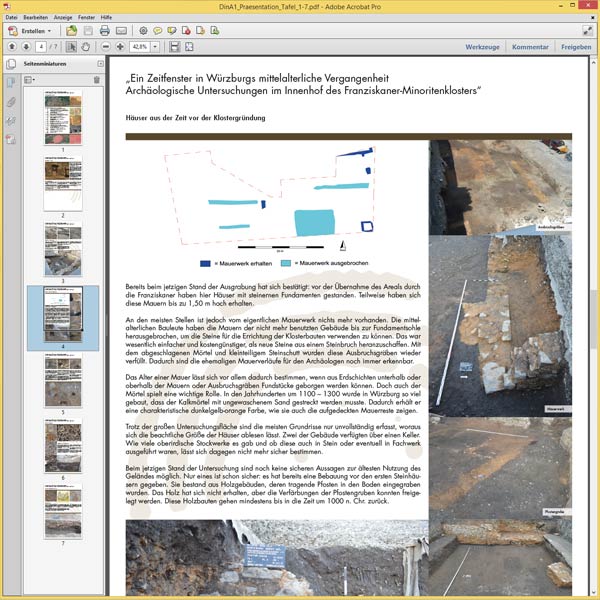Select page 7 thumbnail
Screen dimensions: 600x600
pos(63,511)
